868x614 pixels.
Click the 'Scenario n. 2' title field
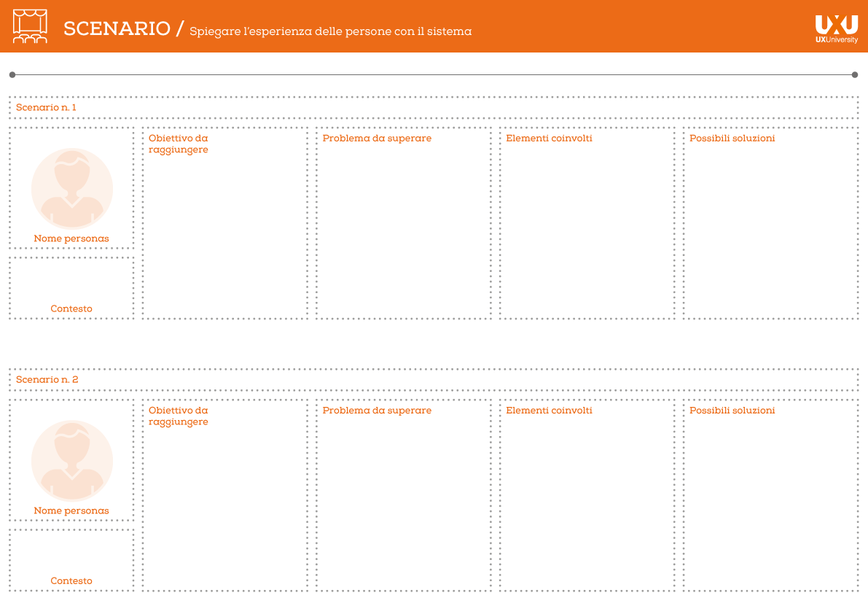click(433, 380)
